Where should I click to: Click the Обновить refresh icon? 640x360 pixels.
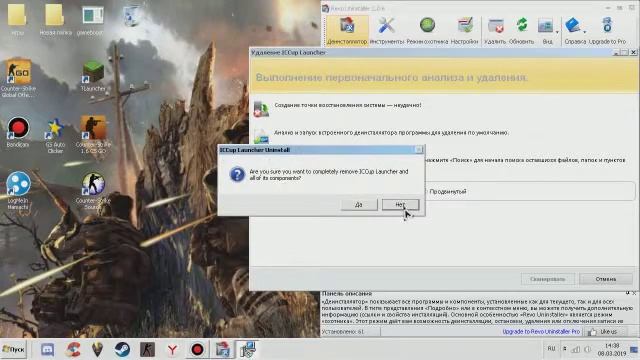coord(521,31)
